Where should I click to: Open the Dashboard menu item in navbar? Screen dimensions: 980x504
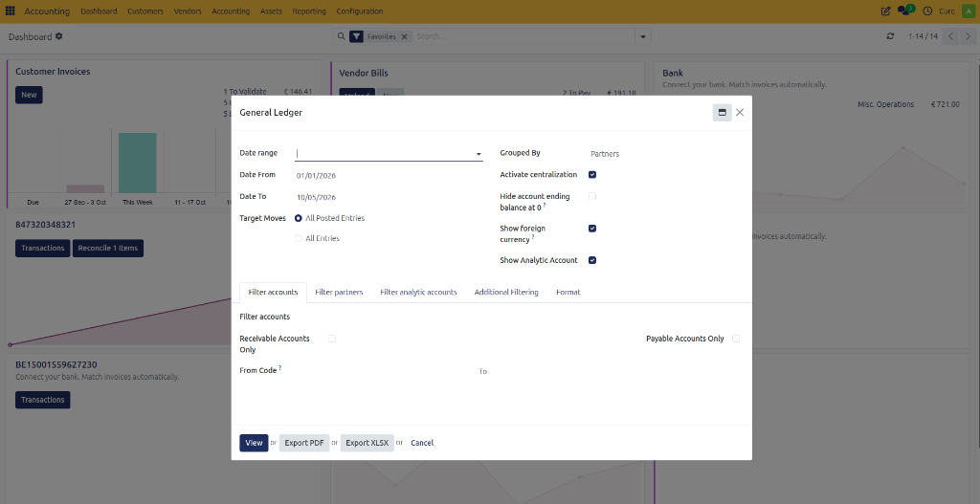99,11
